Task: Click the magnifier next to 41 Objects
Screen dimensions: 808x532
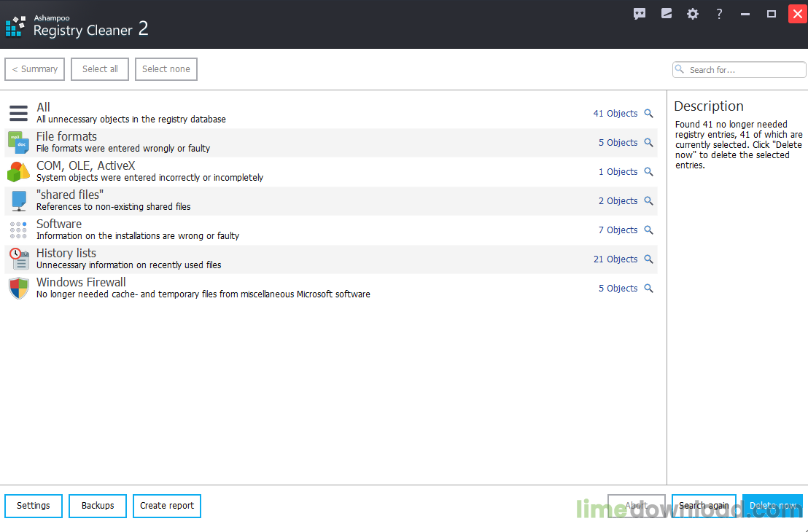Action: [649, 113]
